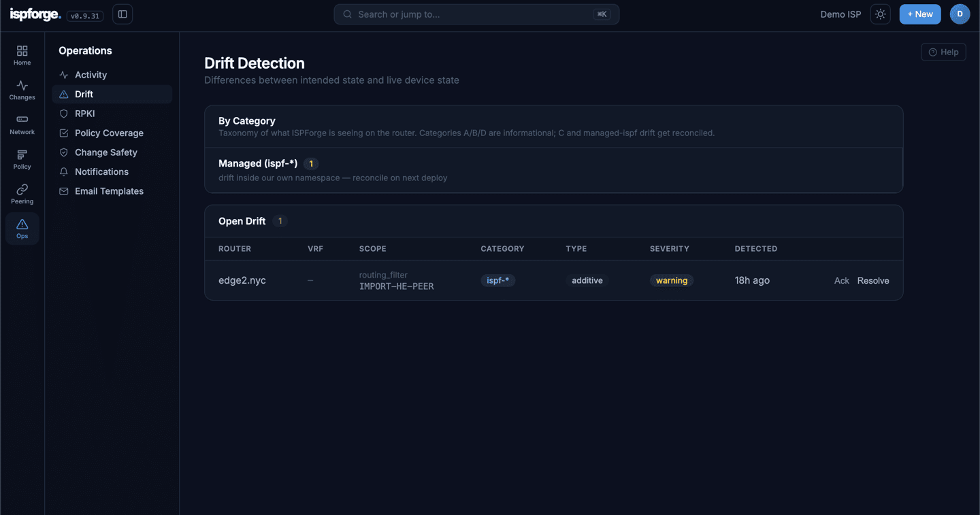Open the Peering section icon
This screenshot has width=980, height=515.
(x=22, y=189)
